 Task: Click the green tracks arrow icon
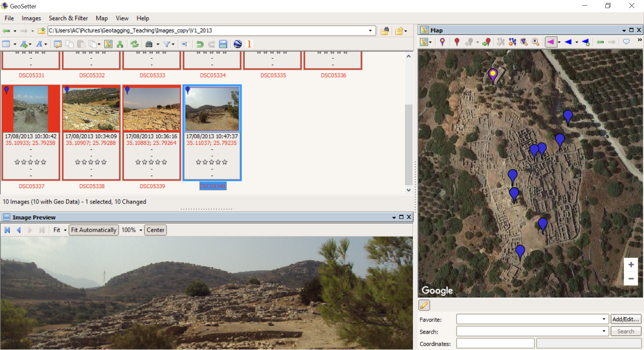click(x=120, y=44)
